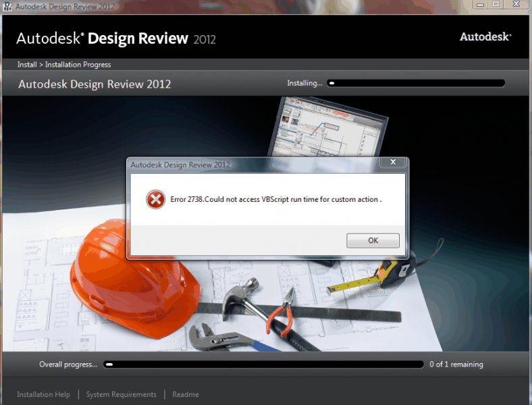This screenshot has height=405, width=532.
Task: Click the "Overall progress..." label
Action: (x=68, y=364)
